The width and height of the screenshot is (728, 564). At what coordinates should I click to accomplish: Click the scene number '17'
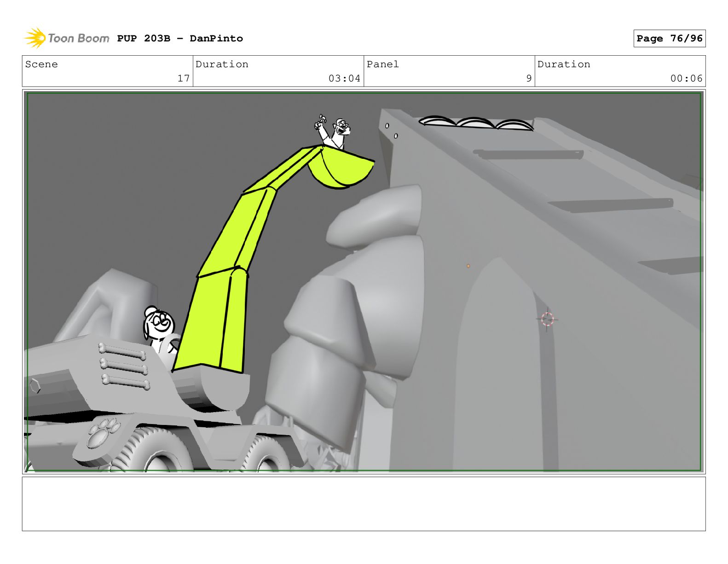coord(184,78)
